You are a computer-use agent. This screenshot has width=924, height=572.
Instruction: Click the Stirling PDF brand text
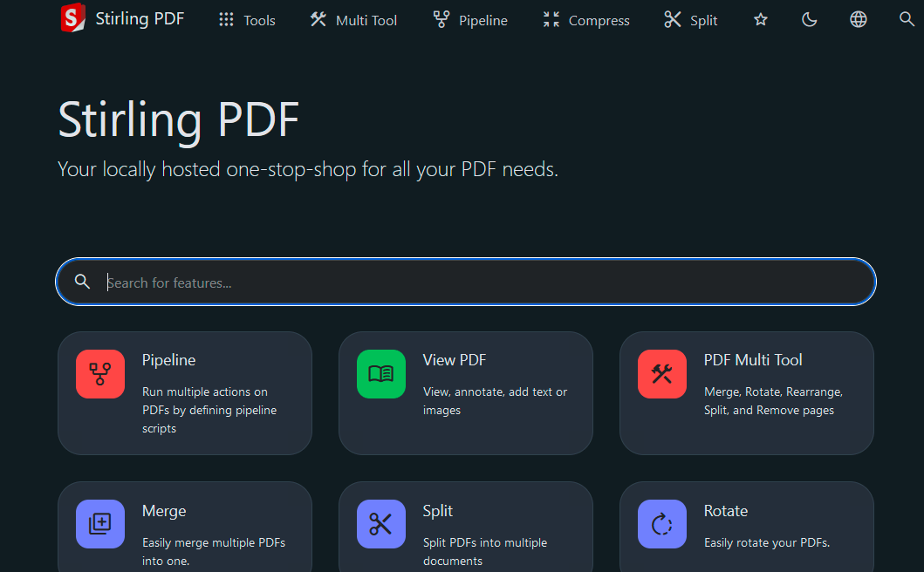pos(140,19)
